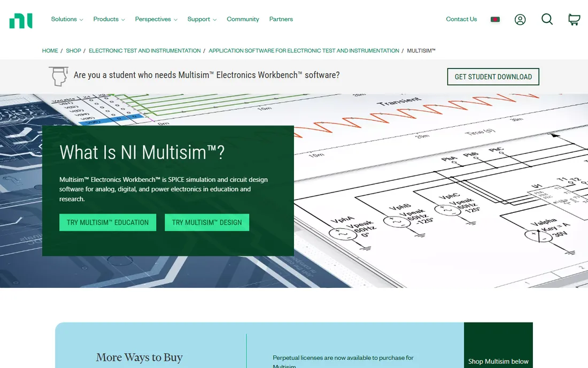Go to Contact Us
This screenshot has width=588, height=368.
tap(461, 19)
